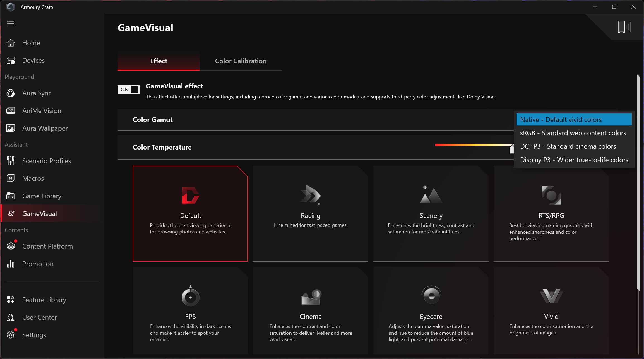
Task: Maximize the Armoury Crate window
Action: 614,7
